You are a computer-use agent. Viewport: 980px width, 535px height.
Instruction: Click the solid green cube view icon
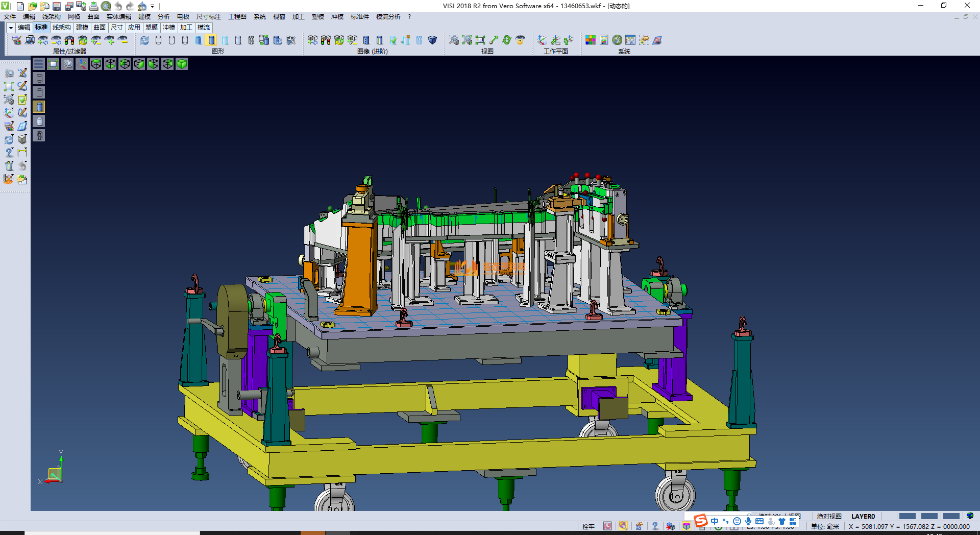[x=182, y=64]
